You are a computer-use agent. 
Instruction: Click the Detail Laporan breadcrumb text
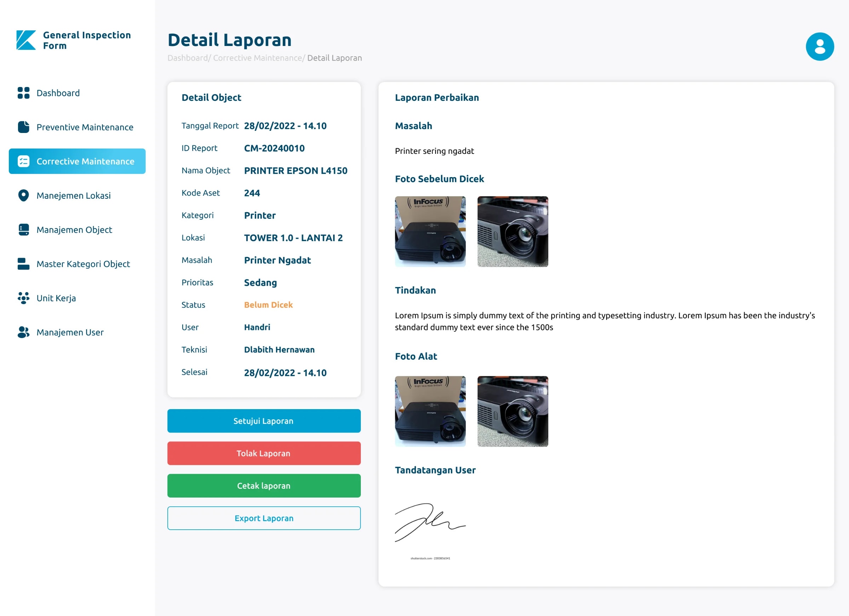pyautogui.click(x=334, y=58)
